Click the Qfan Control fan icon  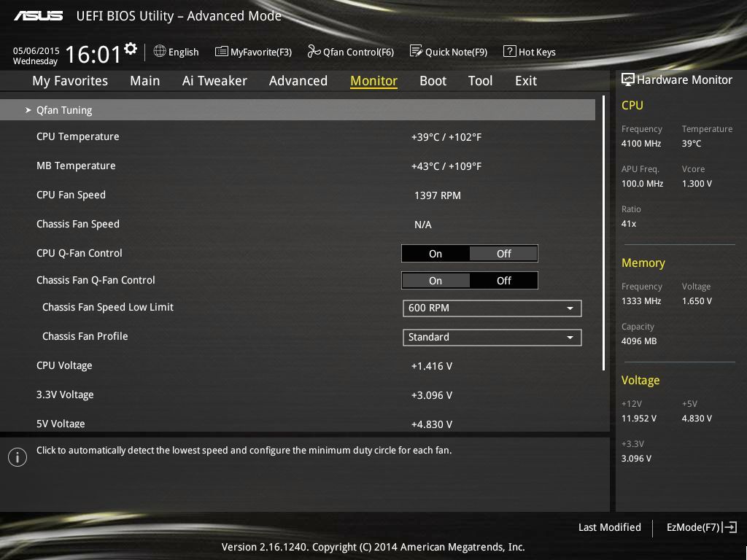(x=314, y=52)
